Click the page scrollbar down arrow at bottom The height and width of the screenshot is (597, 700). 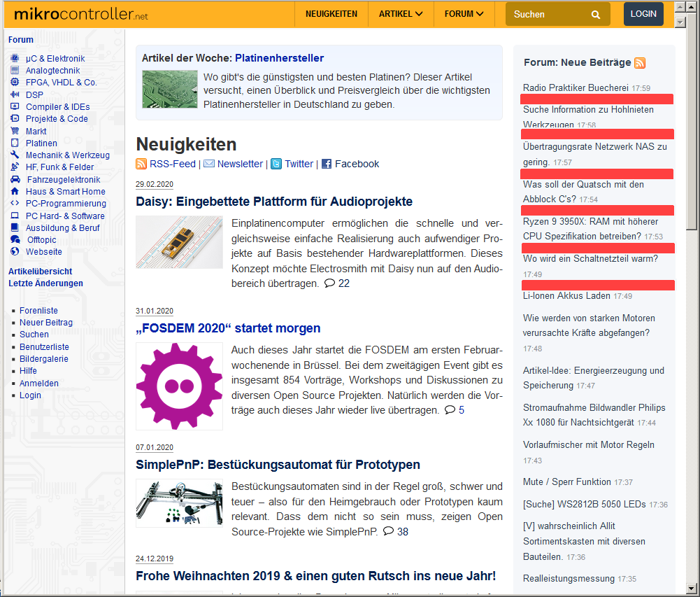pyautogui.click(x=691, y=589)
